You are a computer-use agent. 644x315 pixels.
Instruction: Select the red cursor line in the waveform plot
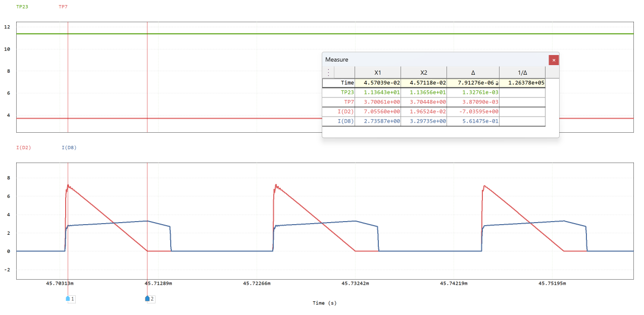[69, 217]
